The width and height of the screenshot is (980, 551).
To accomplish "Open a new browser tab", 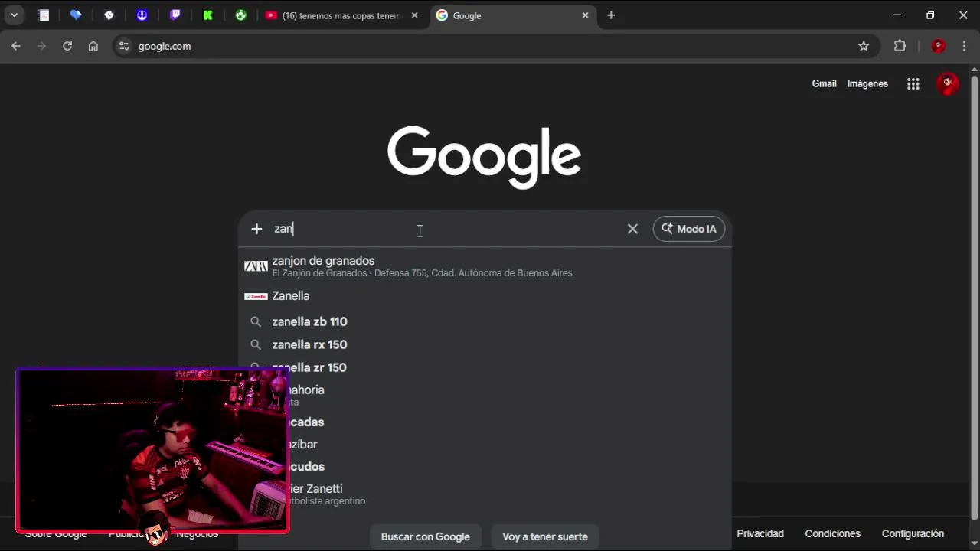I will (611, 15).
